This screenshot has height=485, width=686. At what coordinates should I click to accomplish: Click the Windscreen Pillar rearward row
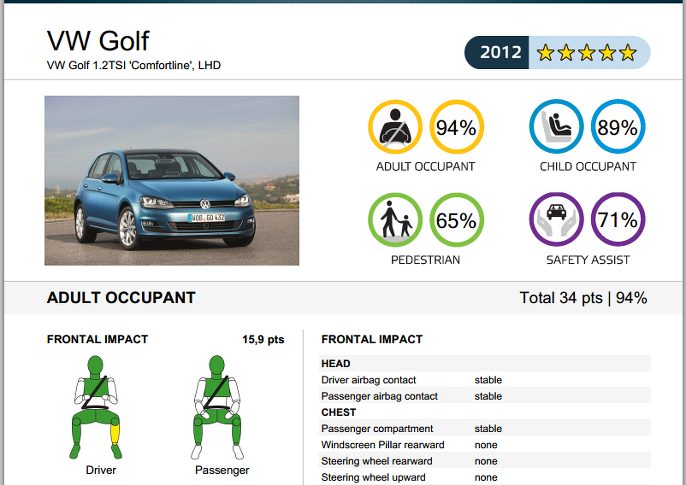pyautogui.click(x=485, y=444)
